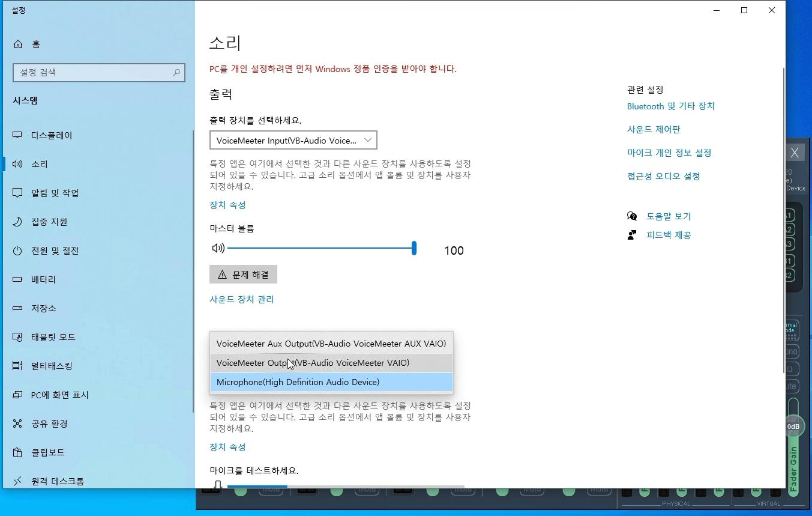Image resolution: width=812 pixels, height=516 pixels.
Task: Open 마이크 개인 정보 설정 link
Action: (x=669, y=153)
